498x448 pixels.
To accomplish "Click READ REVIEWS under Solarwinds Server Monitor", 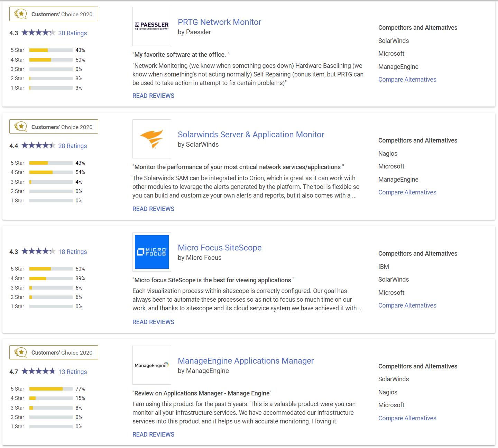I will click(x=153, y=209).
